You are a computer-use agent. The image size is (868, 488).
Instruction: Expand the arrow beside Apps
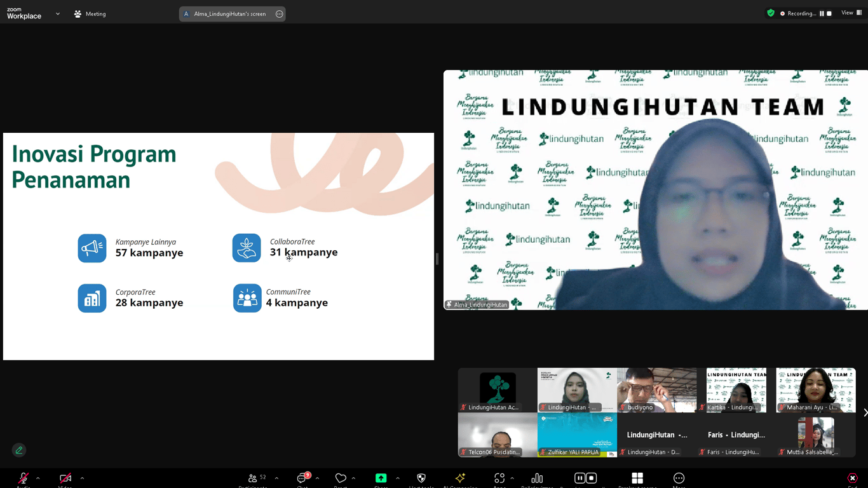click(512, 478)
